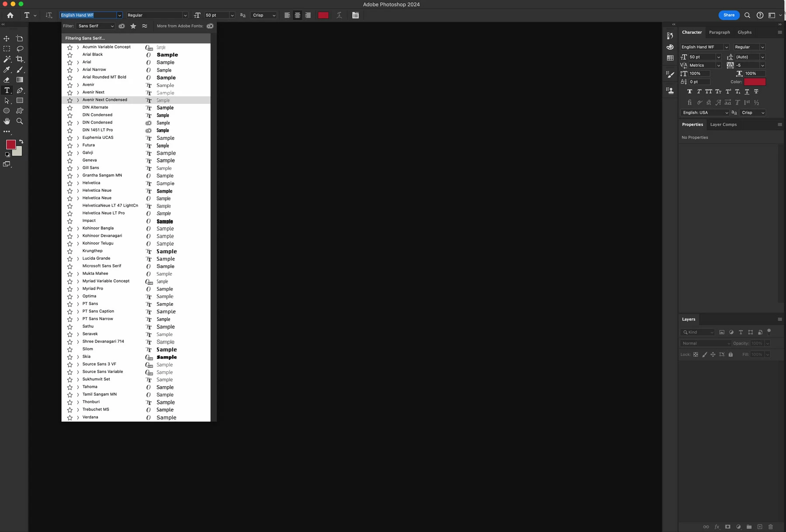This screenshot has width=786, height=532.
Task: Open the Help icon in top bar
Action: tap(760, 15)
